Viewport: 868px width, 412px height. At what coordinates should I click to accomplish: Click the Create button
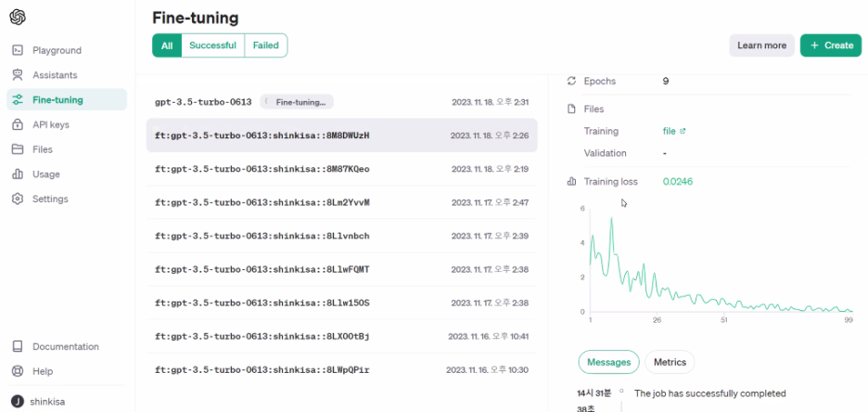(831, 45)
